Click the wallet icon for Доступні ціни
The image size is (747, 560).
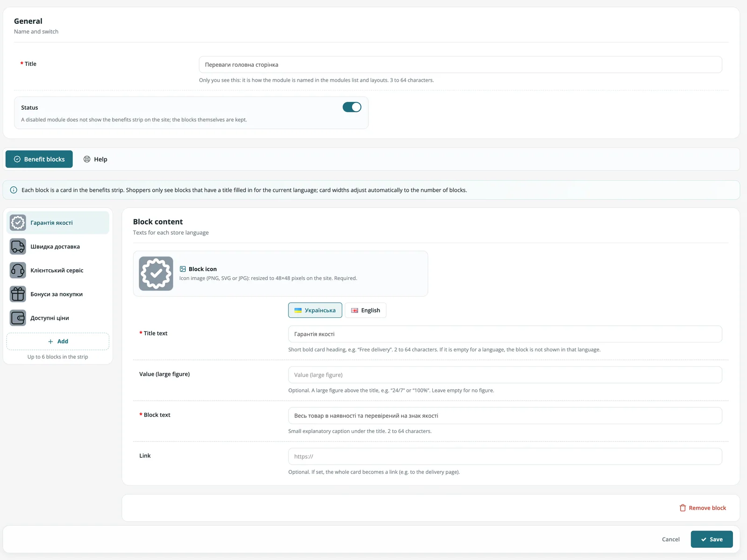pyautogui.click(x=18, y=318)
